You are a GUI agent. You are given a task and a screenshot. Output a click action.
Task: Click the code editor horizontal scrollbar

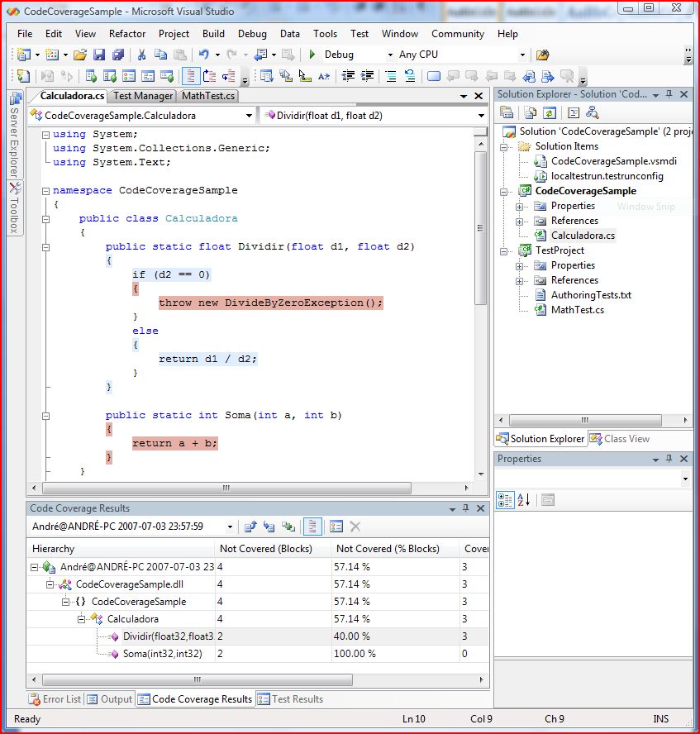point(226,488)
